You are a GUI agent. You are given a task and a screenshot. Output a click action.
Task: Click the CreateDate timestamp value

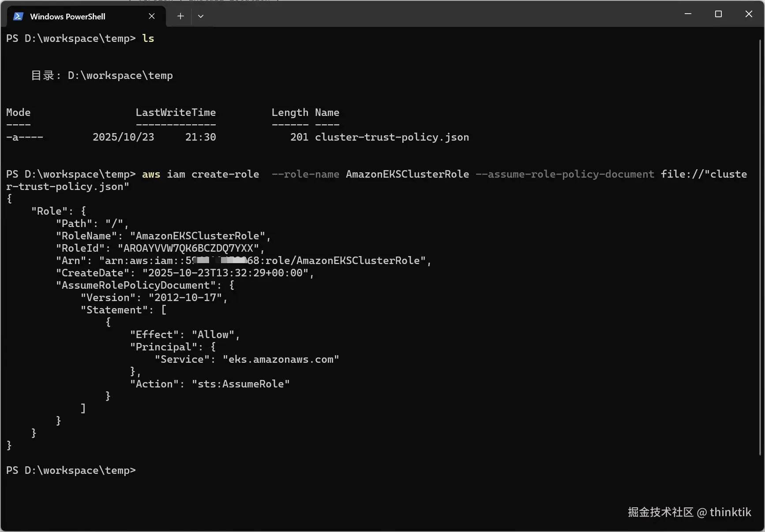coord(225,273)
